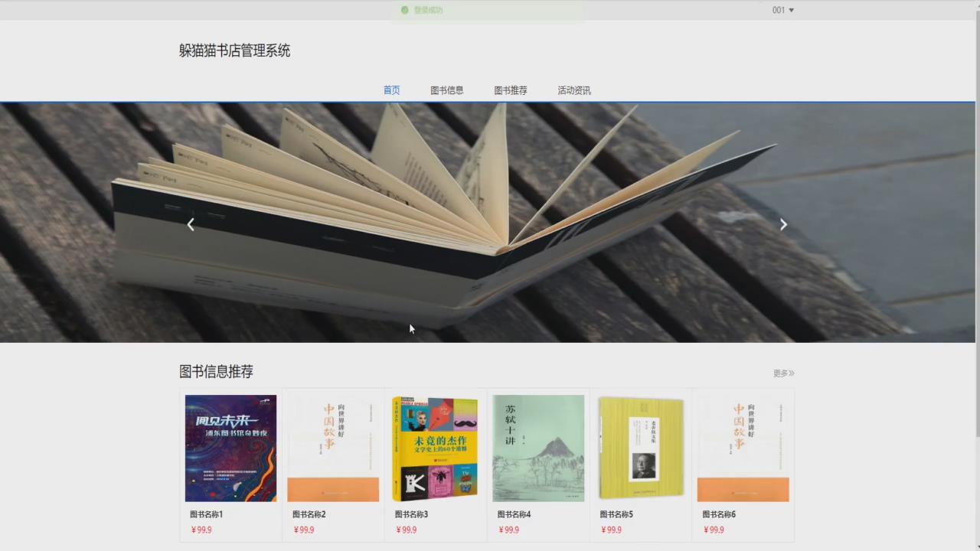Click the double-chevron next to 更多
The height and width of the screenshot is (551, 980).
pyautogui.click(x=793, y=373)
